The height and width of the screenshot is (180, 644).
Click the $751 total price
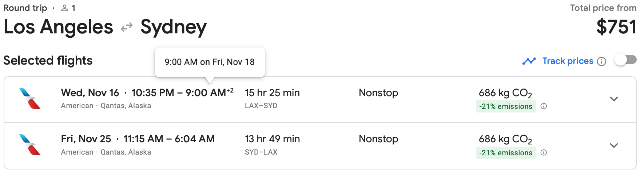point(616,27)
